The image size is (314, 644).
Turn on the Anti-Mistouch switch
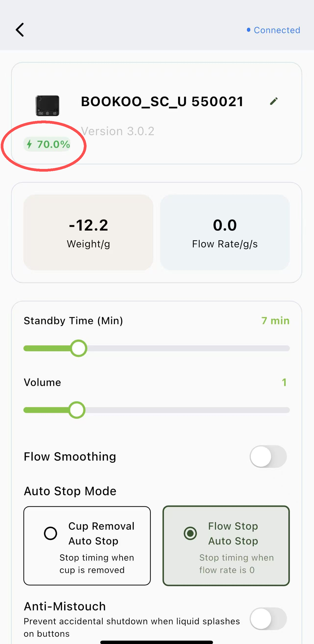[x=268, y=618]
